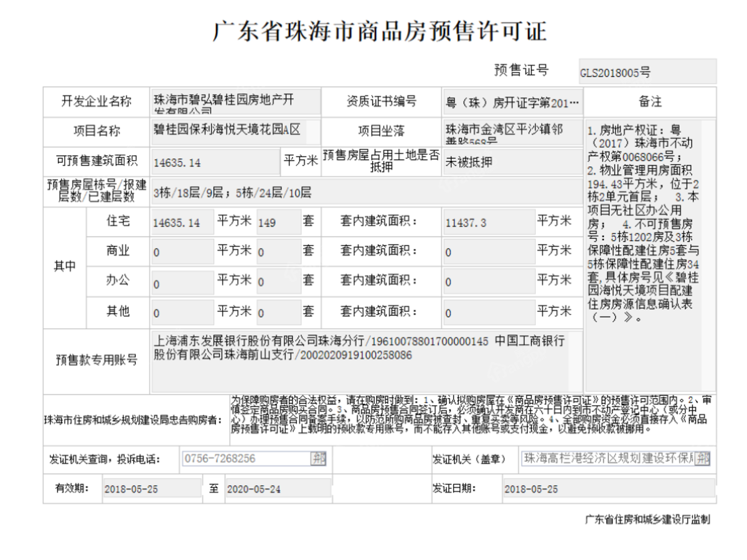Click the 住宅 row label
The width and height of the screenshot is (747, 560).
point(118,221)
